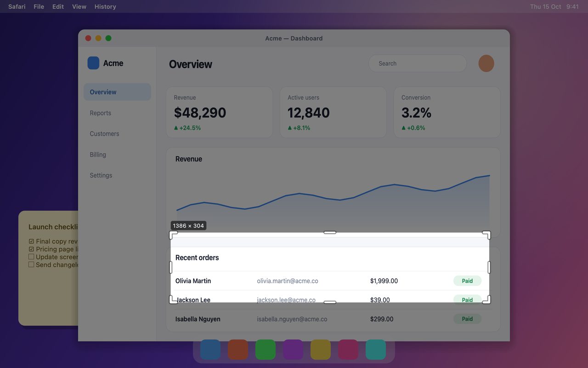
Task: Open the pink dock app
Action: pos(348,350)
